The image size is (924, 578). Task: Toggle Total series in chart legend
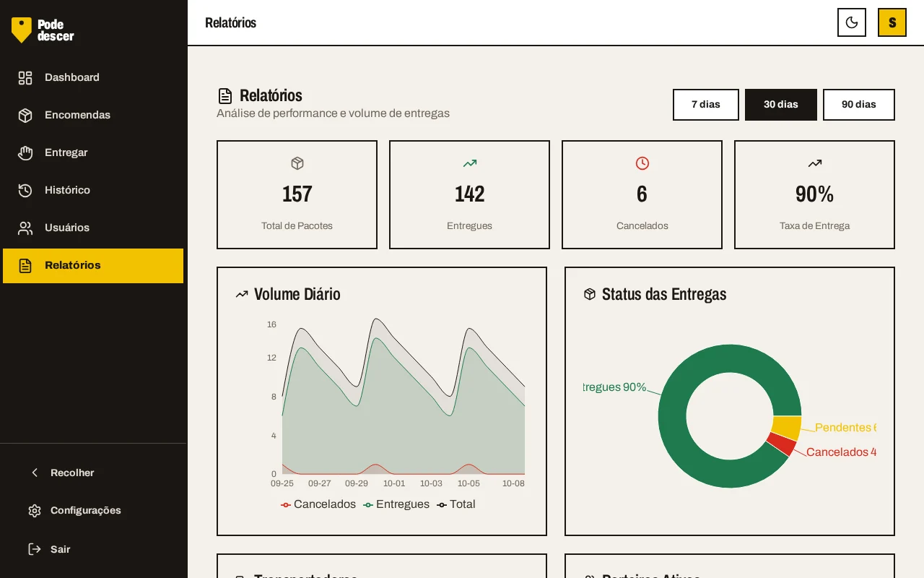(456, 504)
